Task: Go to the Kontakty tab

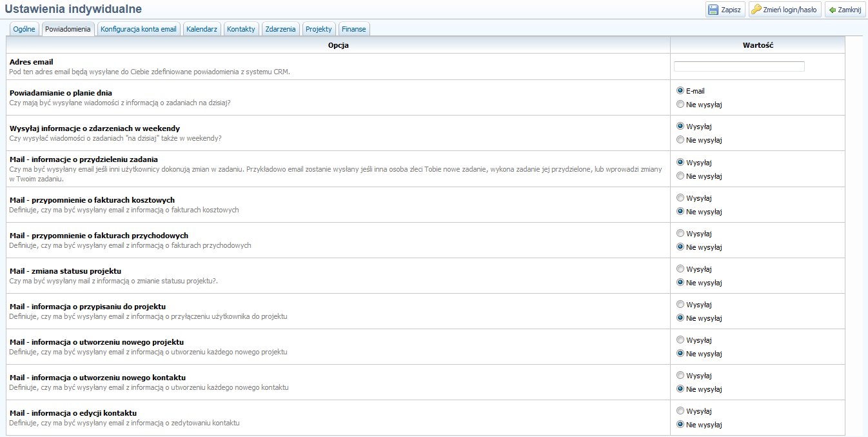Action: pos(241,29)
